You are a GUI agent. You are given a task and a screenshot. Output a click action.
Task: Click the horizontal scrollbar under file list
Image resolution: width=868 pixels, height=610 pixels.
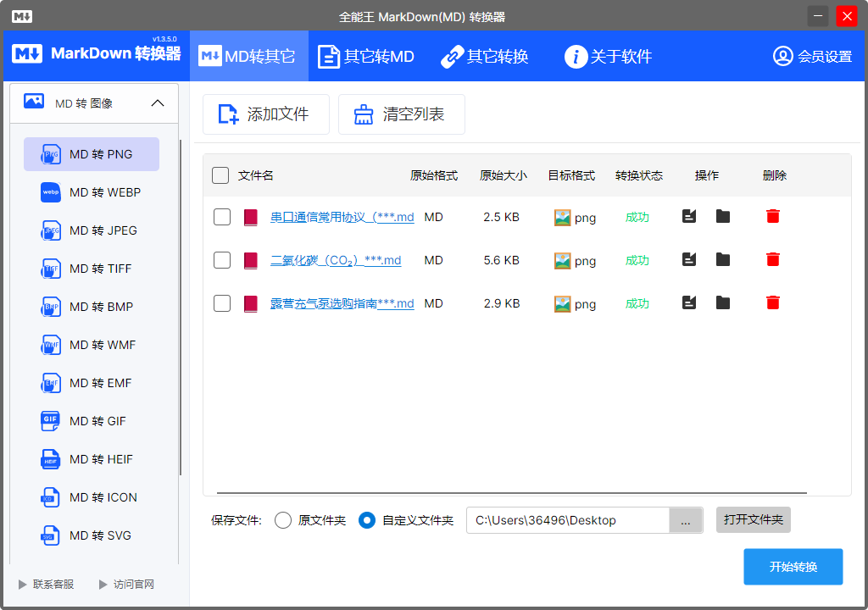(x=511, y=492)
